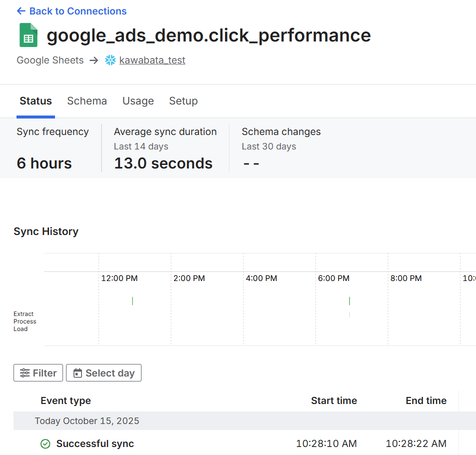476x455 pixels.
Task: Switch to the Usage tab
Action: (138, 101)
